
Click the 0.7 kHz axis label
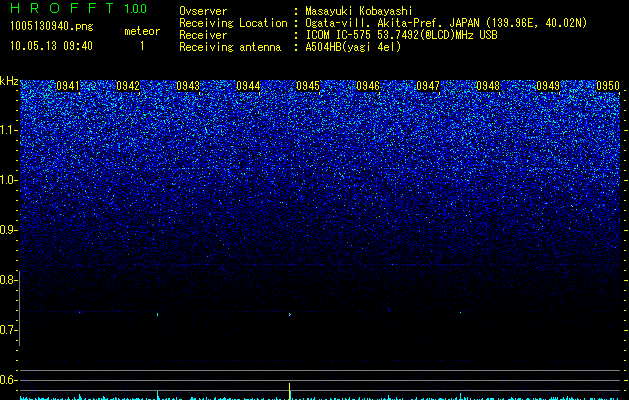(9, 330)
